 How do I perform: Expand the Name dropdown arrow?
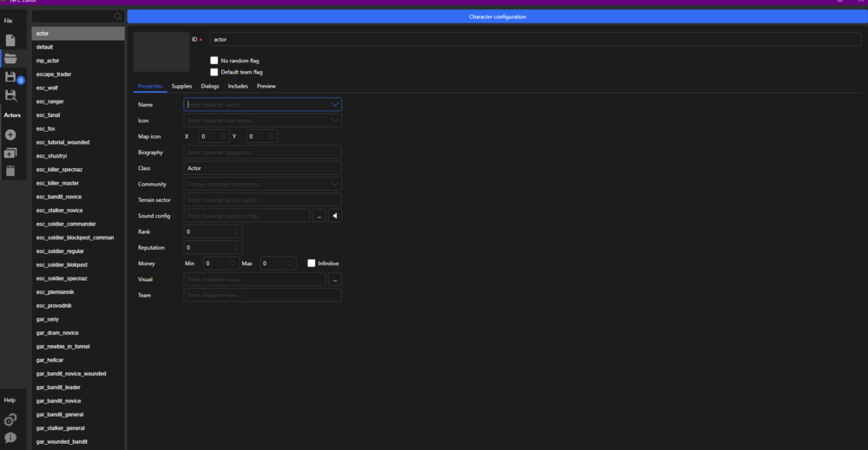coord(335,105)
